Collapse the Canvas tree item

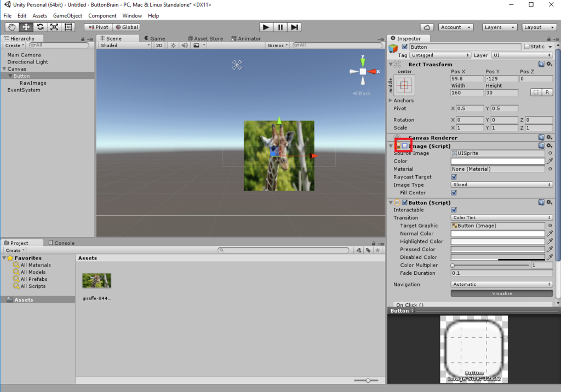(4, 68)
